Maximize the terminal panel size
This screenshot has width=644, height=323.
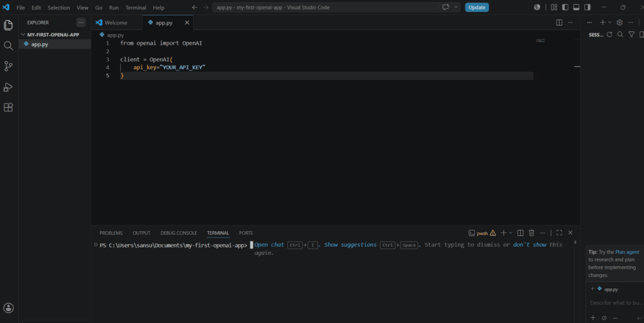tap(559, 232)
